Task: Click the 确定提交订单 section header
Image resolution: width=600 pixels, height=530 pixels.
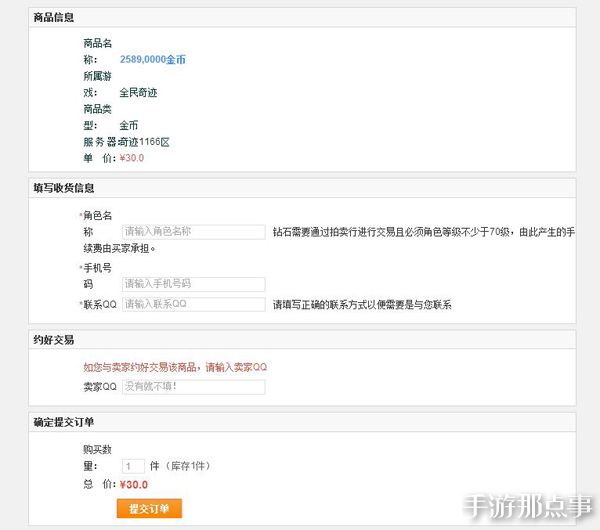Action: click(x=64, y=422)
